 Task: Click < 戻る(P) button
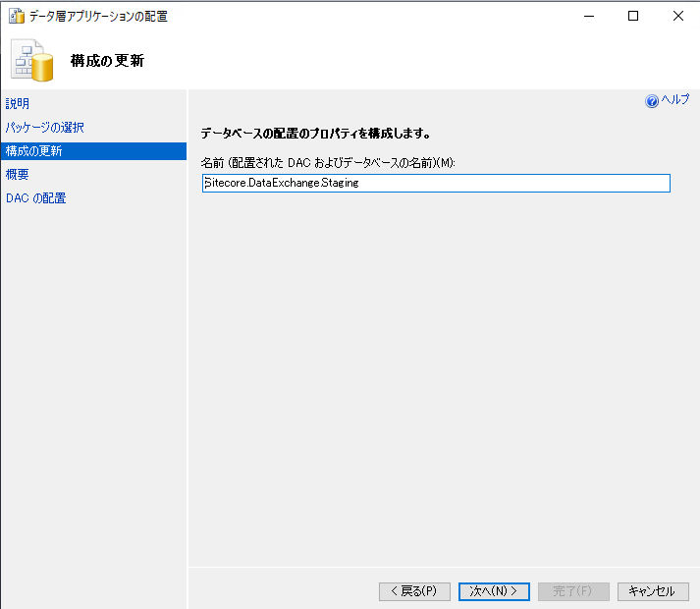[414, 591]
